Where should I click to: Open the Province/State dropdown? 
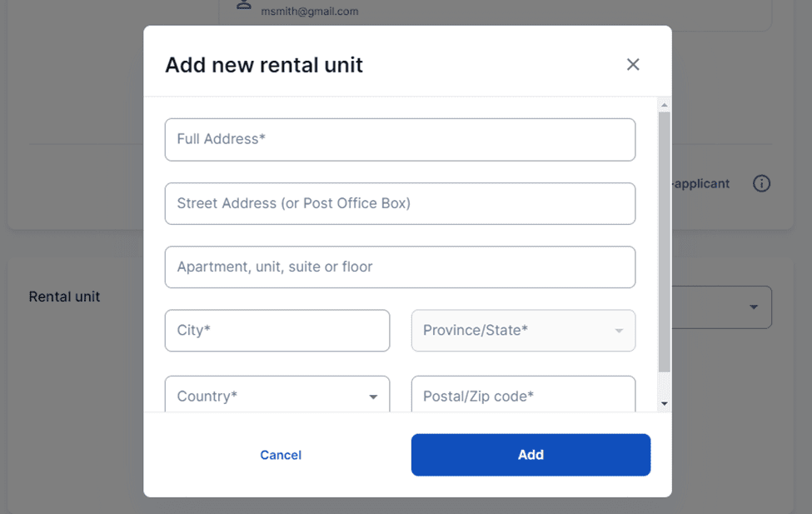523,331
